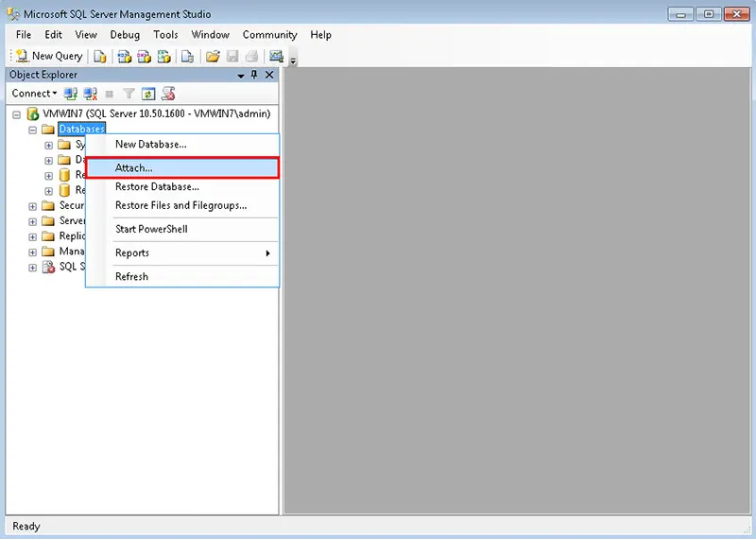Choose Restore Database... menu entry
The width and height of the screenshot is (756, 539).
click(x=182, y=186)
